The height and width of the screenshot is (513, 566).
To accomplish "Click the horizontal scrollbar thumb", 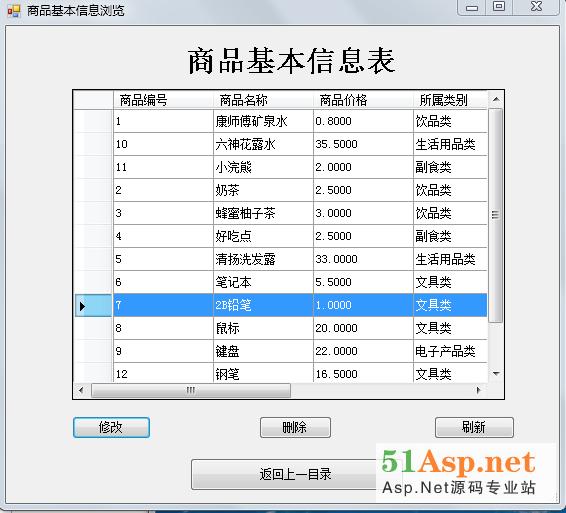I will click(191, 390).
